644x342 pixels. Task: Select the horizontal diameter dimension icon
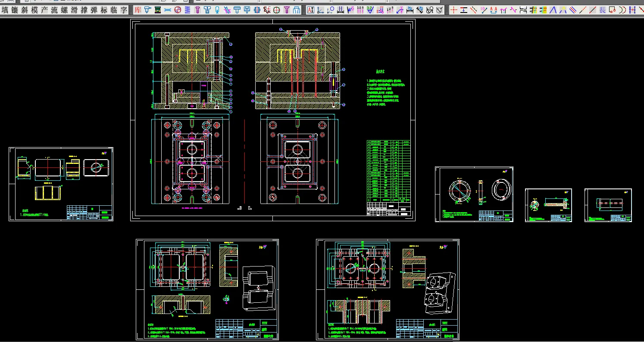coord(410,10)
